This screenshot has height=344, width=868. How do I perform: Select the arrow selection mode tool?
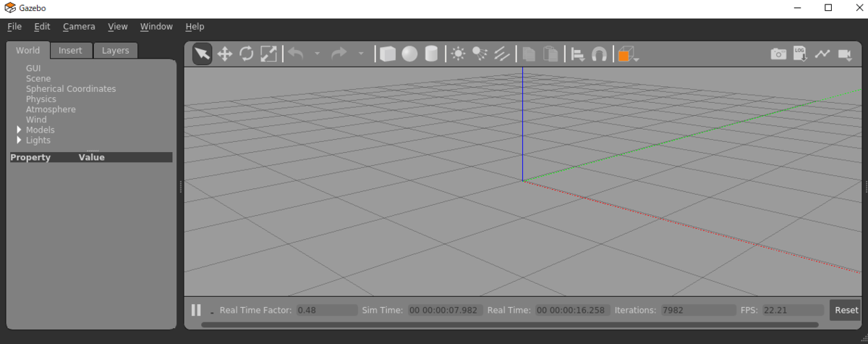click(x=203, y=54)
